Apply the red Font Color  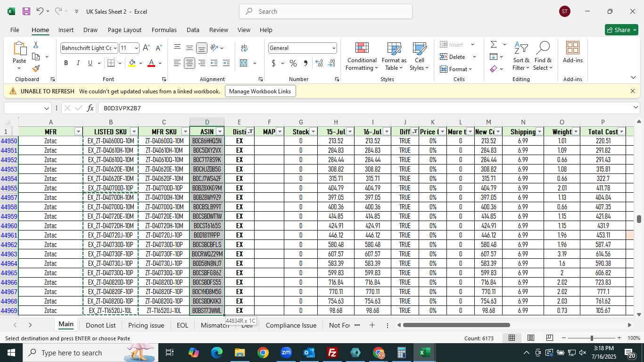[x=151, y=63]
